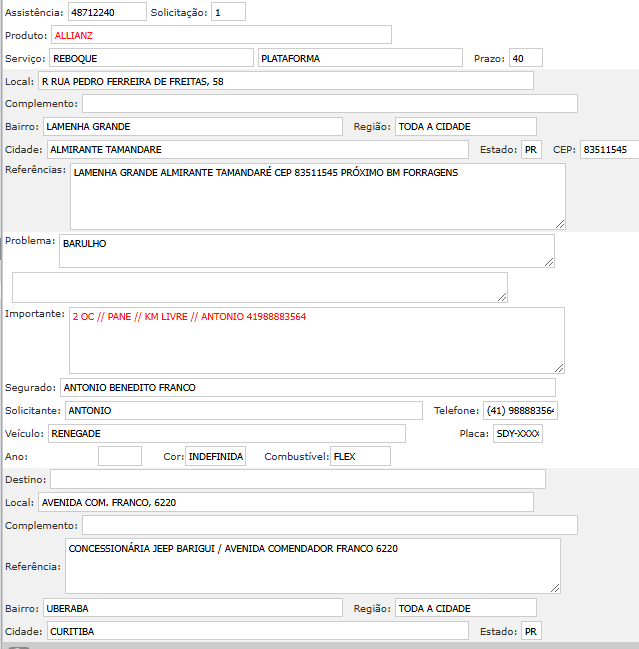The height and width of the screenshot is (649, 639).
Task: Click the Serviço field containing REBOQUE
Action: 151,58
